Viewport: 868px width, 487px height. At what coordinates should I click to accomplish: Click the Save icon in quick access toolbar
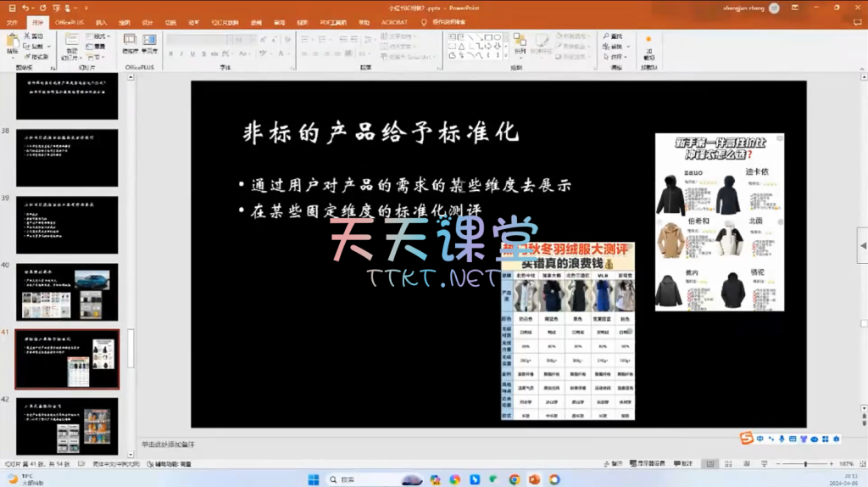[x=11, y=7]
